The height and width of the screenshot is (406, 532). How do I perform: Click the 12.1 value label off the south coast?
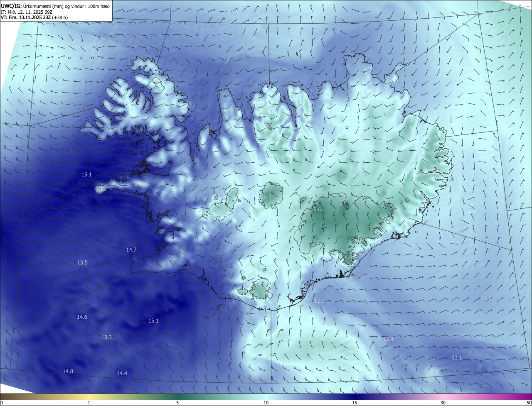(x=319, y=301)
